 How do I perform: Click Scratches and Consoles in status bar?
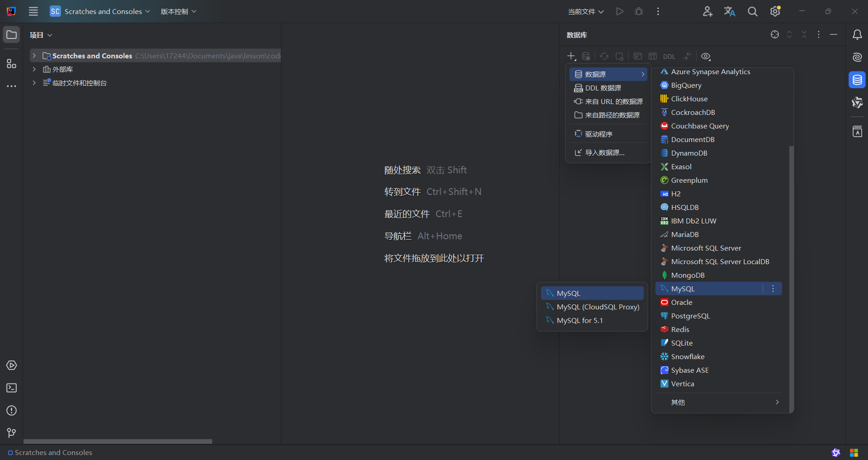coord(50,452)
